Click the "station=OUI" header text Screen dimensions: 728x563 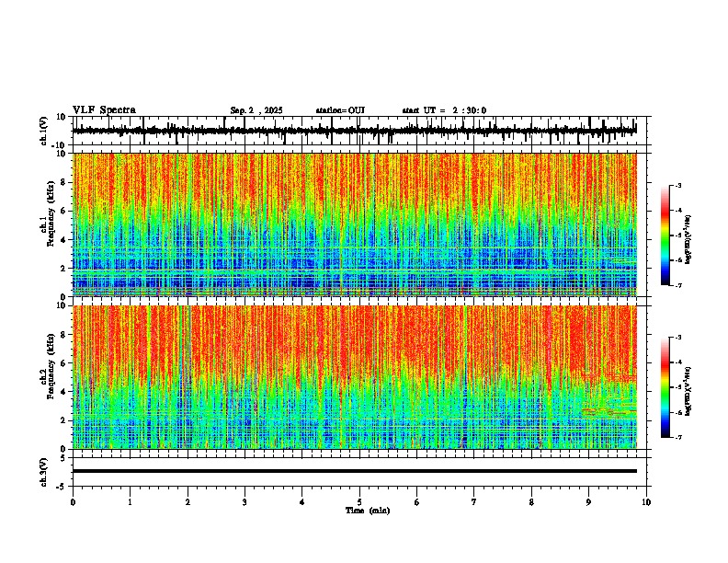tap(340, 110)
